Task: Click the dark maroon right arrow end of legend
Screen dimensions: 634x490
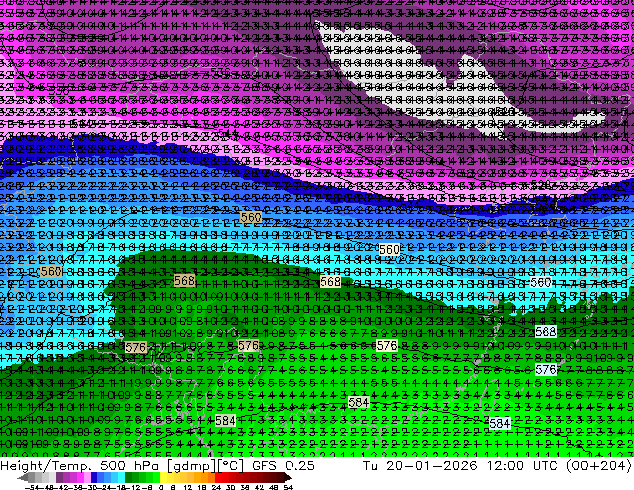Action: pos(288,477)
